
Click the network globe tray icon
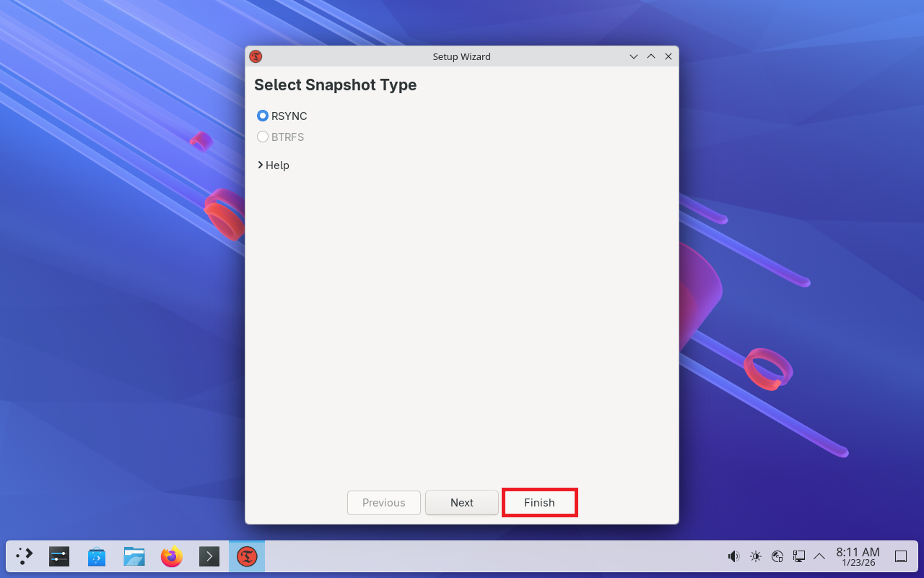tap(777, 556)
